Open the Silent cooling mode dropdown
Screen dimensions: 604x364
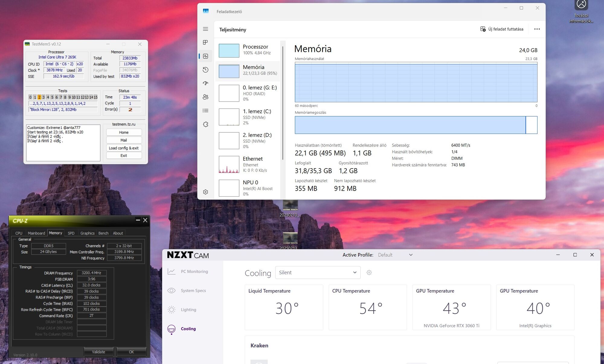click(x=318, y=272)
